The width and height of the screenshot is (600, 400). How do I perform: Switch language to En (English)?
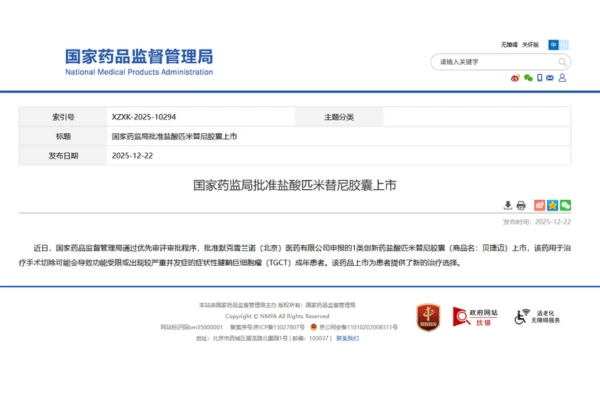tap(565, 45)
